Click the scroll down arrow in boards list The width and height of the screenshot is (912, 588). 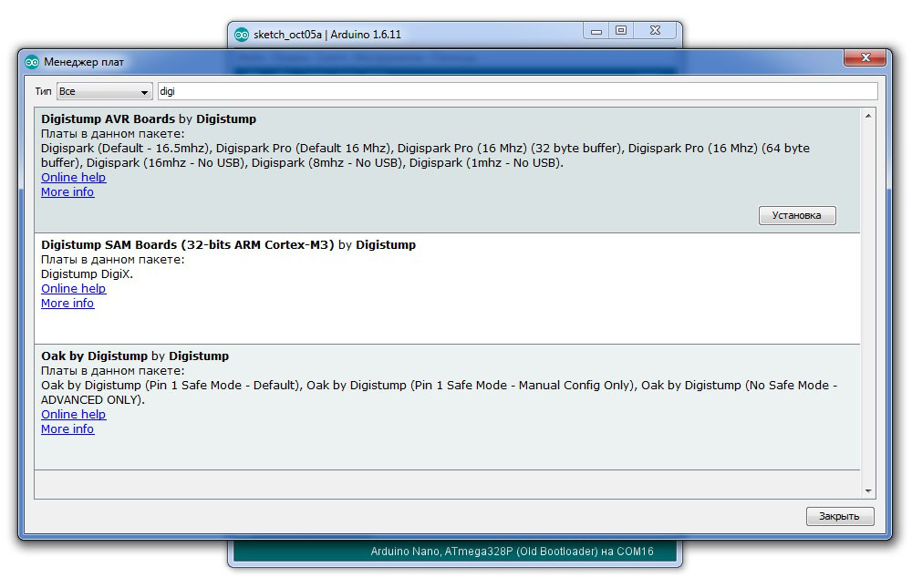867,490
